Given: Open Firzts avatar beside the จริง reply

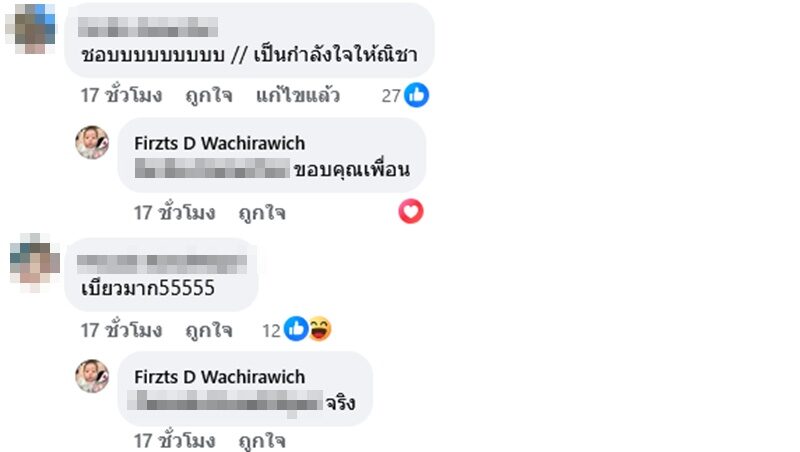Looking at the screenshot, I should (x=92, y=376).
